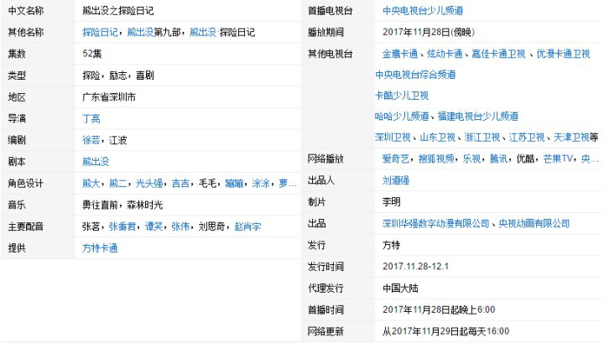Open the 搜狐视频 streaming link

pos(436,159)
